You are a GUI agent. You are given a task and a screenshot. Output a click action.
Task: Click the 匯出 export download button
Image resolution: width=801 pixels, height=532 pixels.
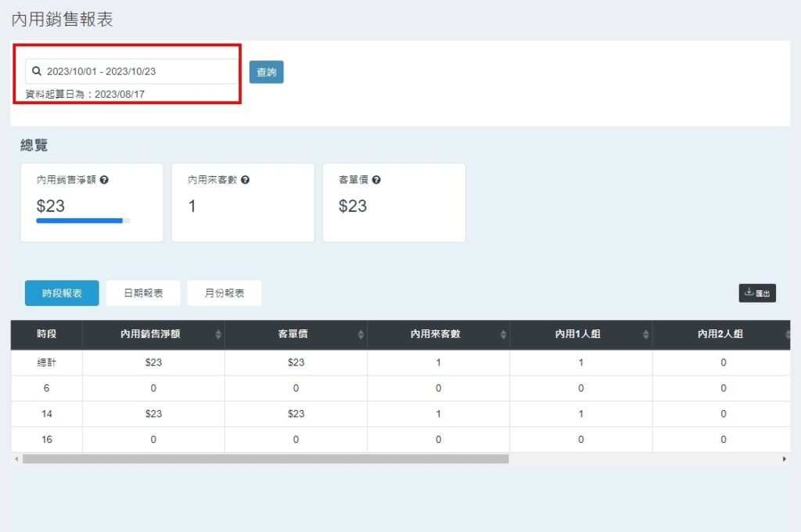[x=756, y=293]
